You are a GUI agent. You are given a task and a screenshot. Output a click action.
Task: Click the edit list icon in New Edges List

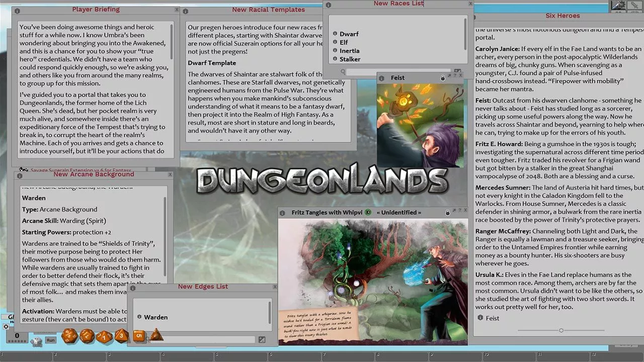pos(262,340)
